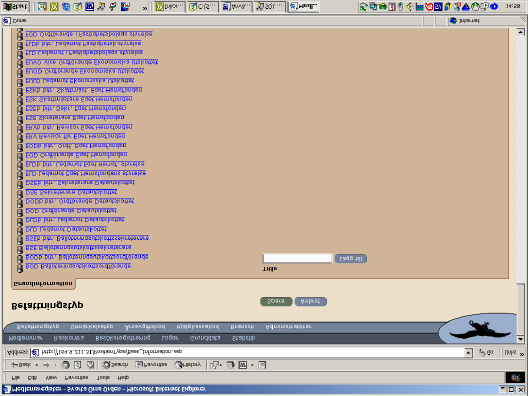This screenshot has height=396, width=528.
Task: Click the Avbryt button
Action: tap(310, 301)
